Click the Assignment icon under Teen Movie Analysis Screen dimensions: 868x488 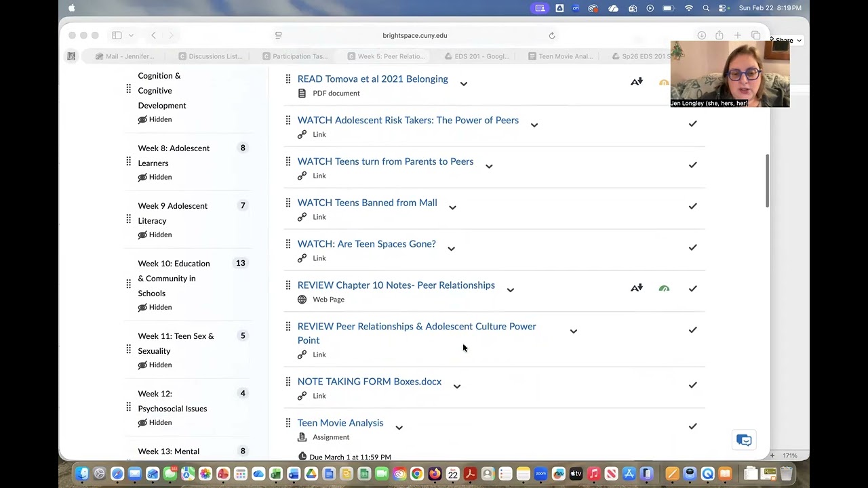pos(302,437)
